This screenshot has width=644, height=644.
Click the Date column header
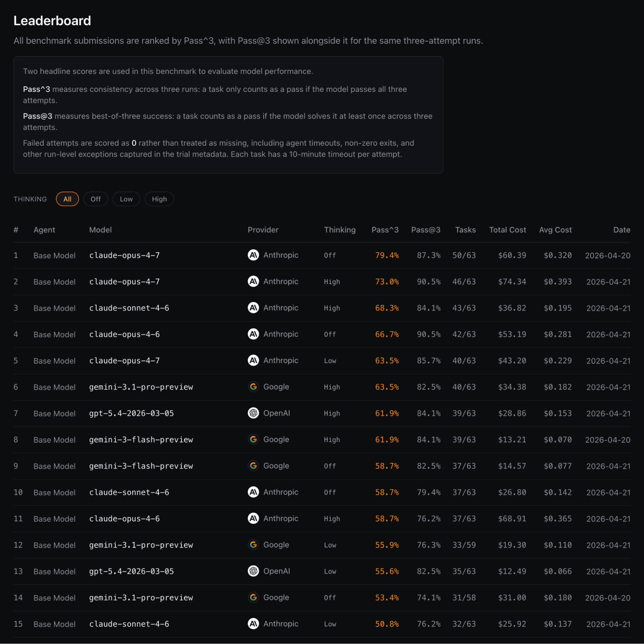coord(621,230)
